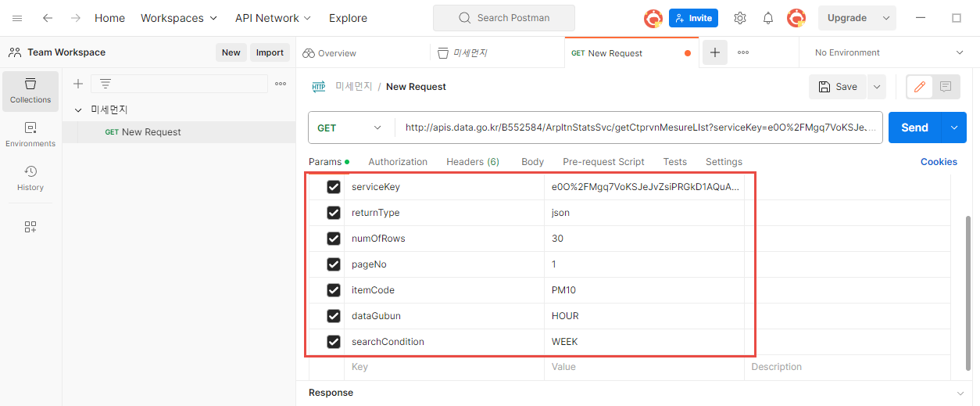Uncheck the returnType parameter
The width and height of the screenshot is (980, 406).
point(334,213)
